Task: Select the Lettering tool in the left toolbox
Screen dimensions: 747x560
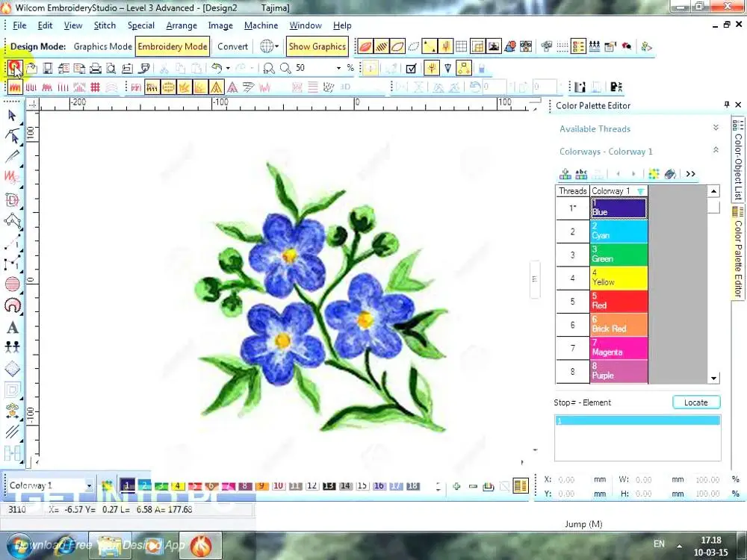Action: (12, 327)
